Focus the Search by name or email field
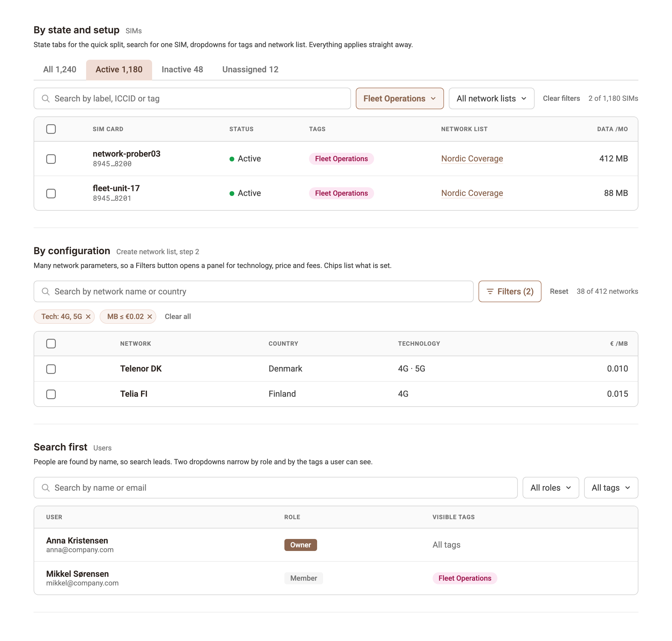Image resolution: width=672 pixels, height=641 pixels. [x=275, y=488]
